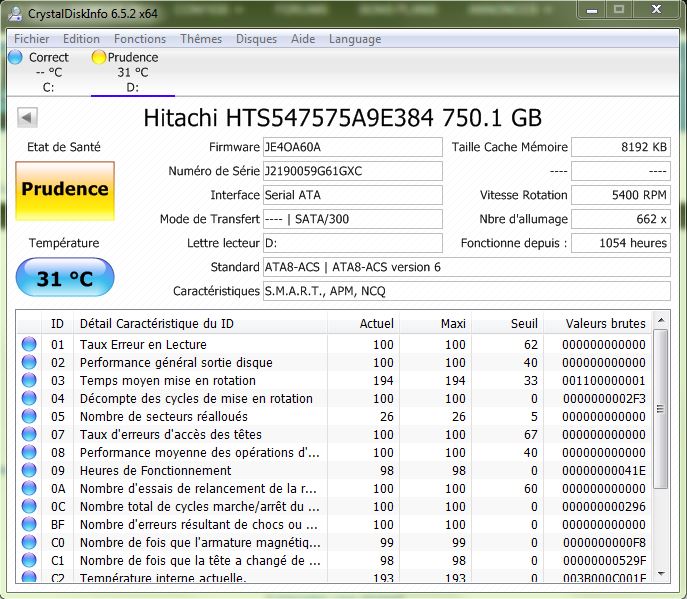Click the rotation speed value 5400 RPM
This screenshot has height=599, width=687.
point(621,195)
